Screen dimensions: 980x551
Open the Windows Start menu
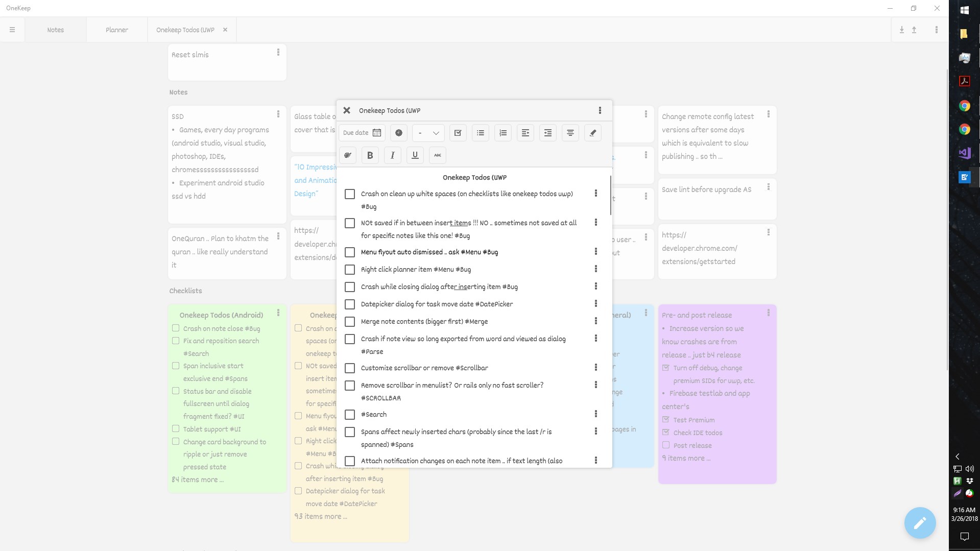click(964, 10)
